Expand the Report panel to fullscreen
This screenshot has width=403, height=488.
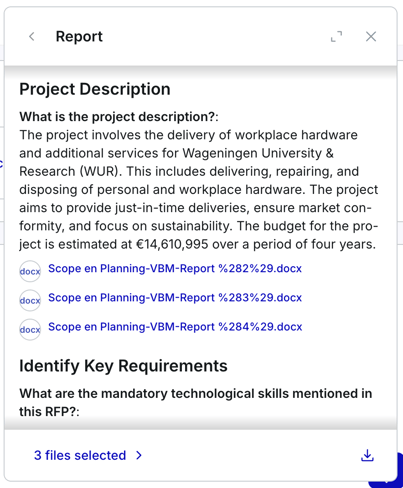(336, 36)
